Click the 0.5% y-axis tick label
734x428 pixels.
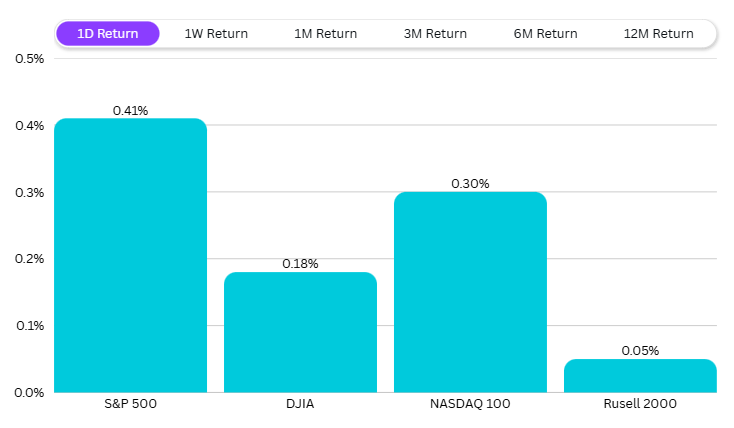tap(30, 58)
